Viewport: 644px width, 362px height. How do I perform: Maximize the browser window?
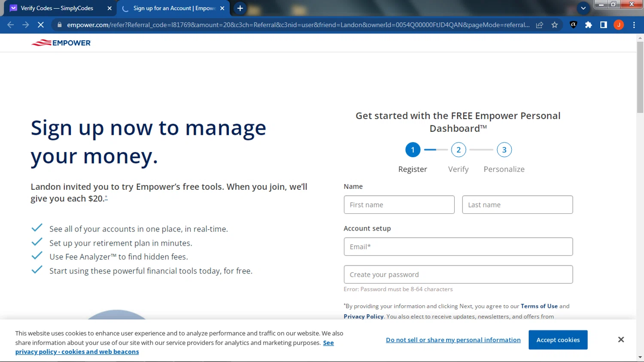click(614, 4)
